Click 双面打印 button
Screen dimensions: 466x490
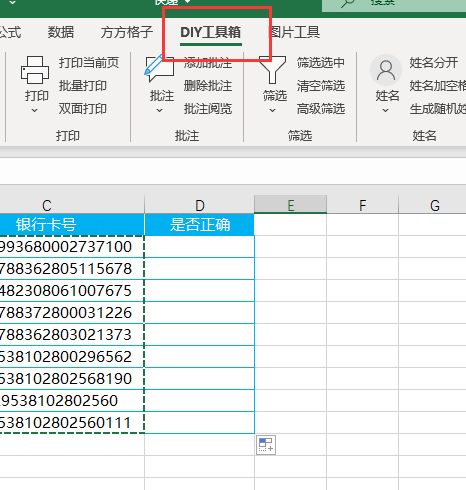coord(83,109)
